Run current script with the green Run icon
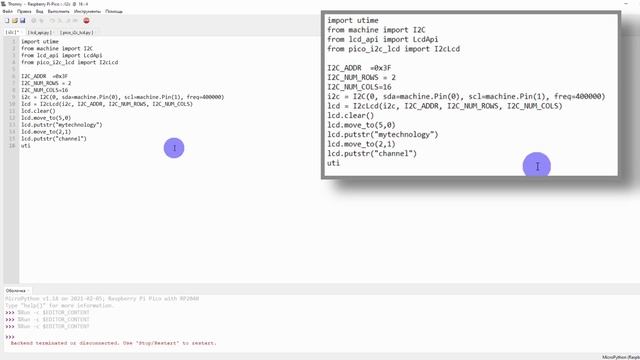Viewport: 640px width, 360px height. 34,20
